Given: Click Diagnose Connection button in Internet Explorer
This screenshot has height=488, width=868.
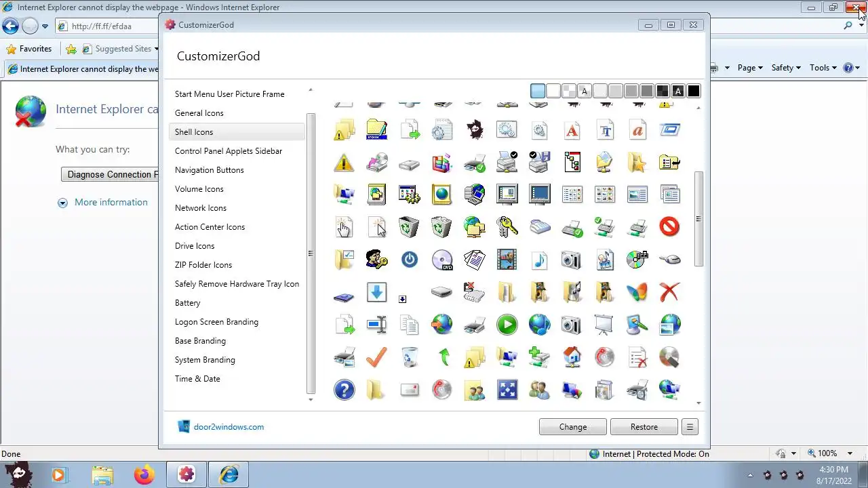Looking at the screenshot, I should pos(110,174).
